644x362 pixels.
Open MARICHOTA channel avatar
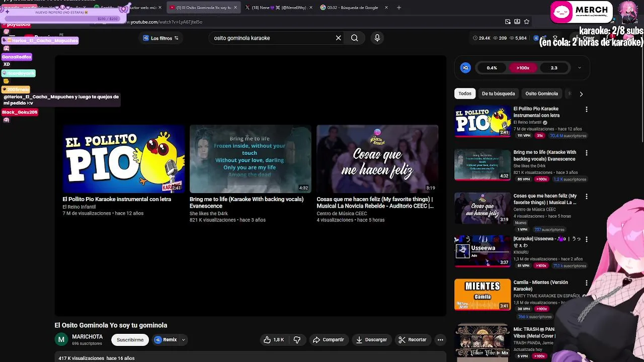(x=61, y=339)
